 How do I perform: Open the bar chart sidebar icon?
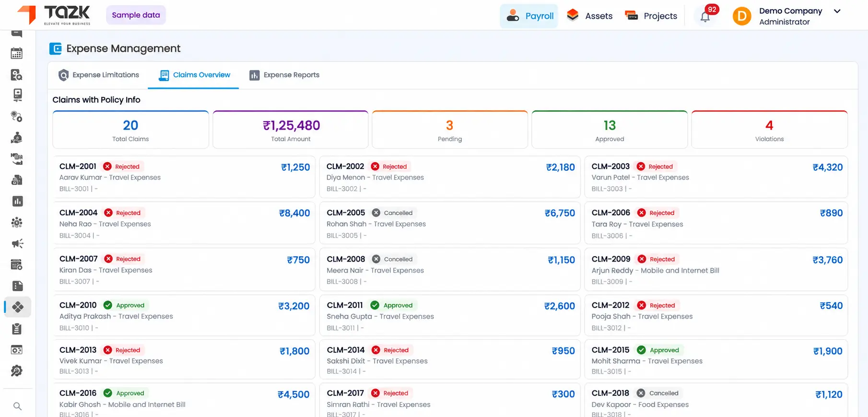click(x=17, y=202)
